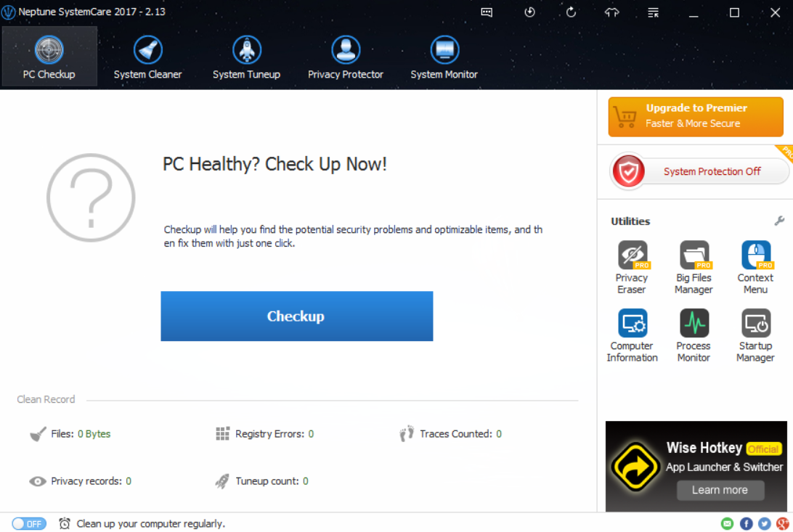This screenshot has width=793, height=532.
Task: Toggle System Protection Off switch
Action: tap(699, 171)
